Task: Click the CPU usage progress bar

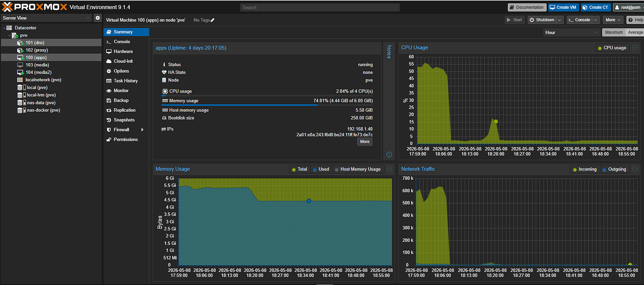Action: click(267, 96)
